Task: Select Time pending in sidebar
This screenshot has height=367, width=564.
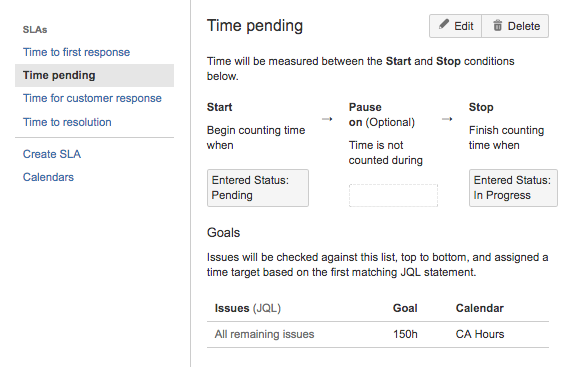Action: click(94, 76)
